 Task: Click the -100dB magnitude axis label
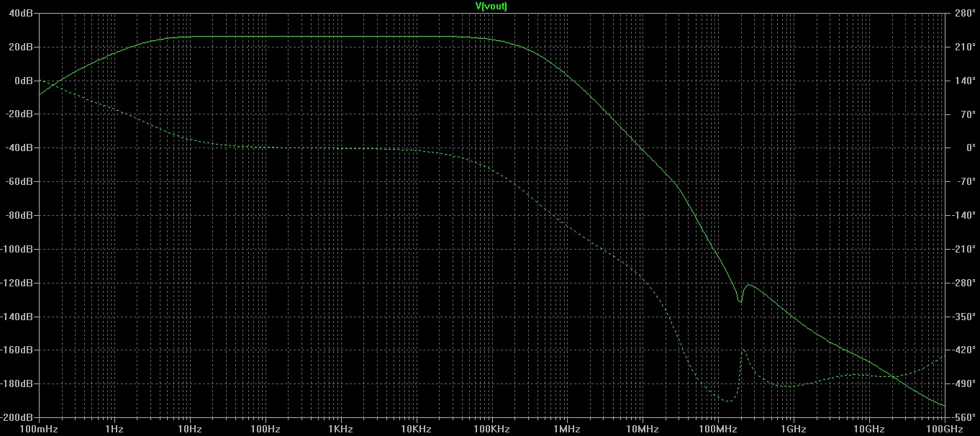(18, 249)
